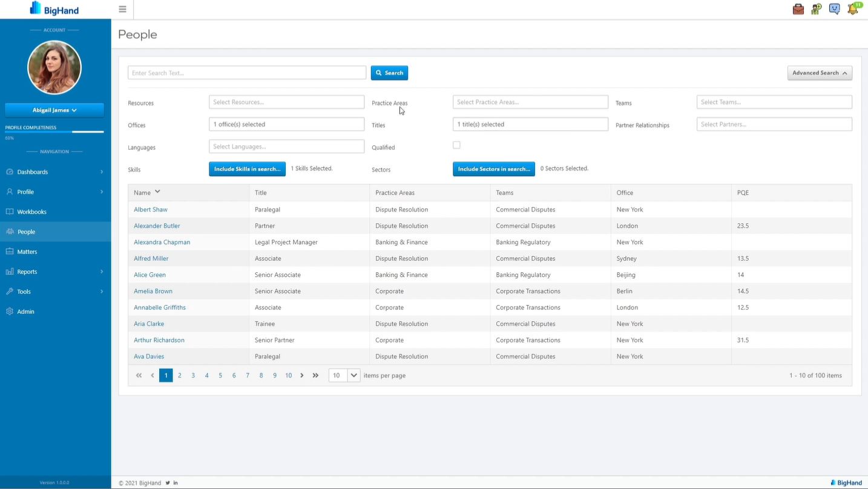Enable the Qualified checkbox
This screenshot has height=489, width=868.
(456, 145)
